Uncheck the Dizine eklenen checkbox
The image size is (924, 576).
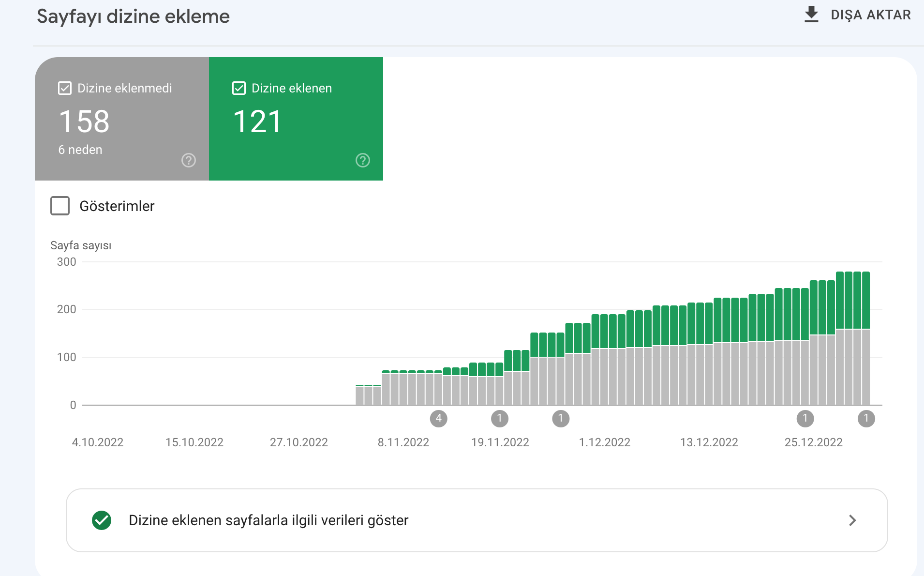coord(239,88)
